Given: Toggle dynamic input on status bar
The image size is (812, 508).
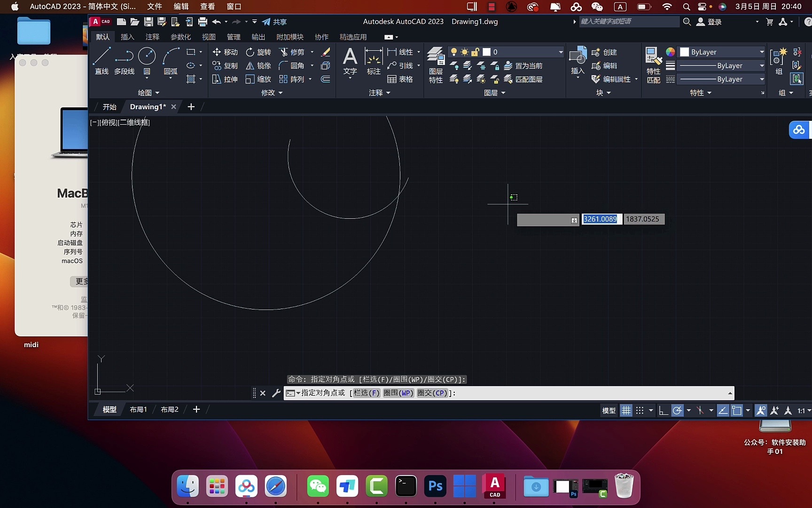Looking at the screenshot, I should (736, 410).
